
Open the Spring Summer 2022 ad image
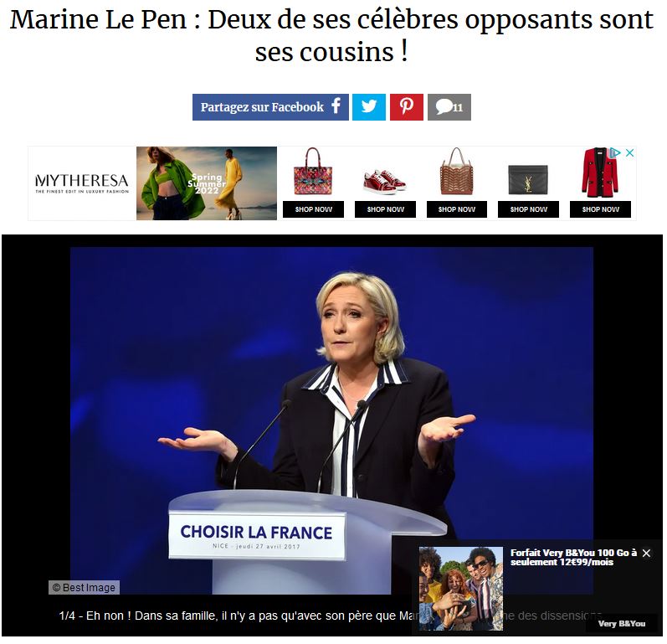tap(207, 183)
